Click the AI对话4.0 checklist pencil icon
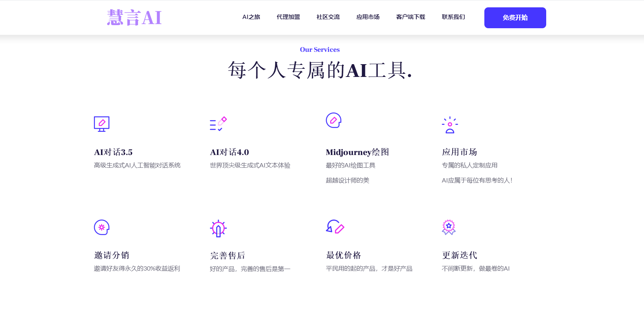 [x=218, y=124]
